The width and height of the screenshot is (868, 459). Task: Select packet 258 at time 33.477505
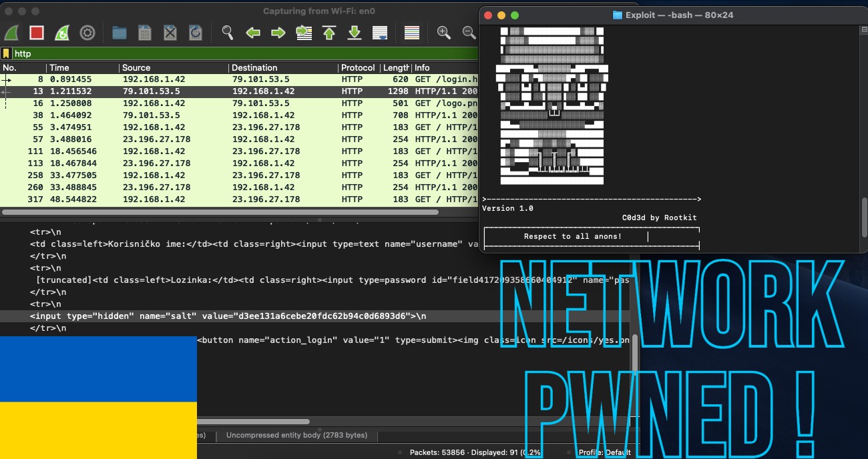tap(239, 175)
